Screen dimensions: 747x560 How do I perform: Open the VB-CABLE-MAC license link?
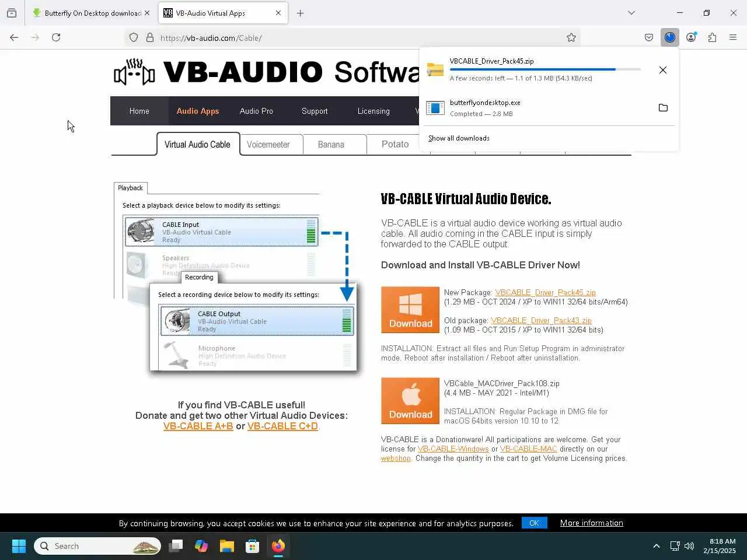tap(529, 449)
